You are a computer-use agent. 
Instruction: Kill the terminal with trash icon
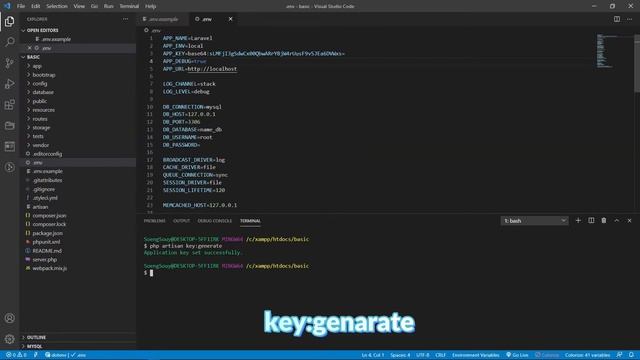click(604, 220)
